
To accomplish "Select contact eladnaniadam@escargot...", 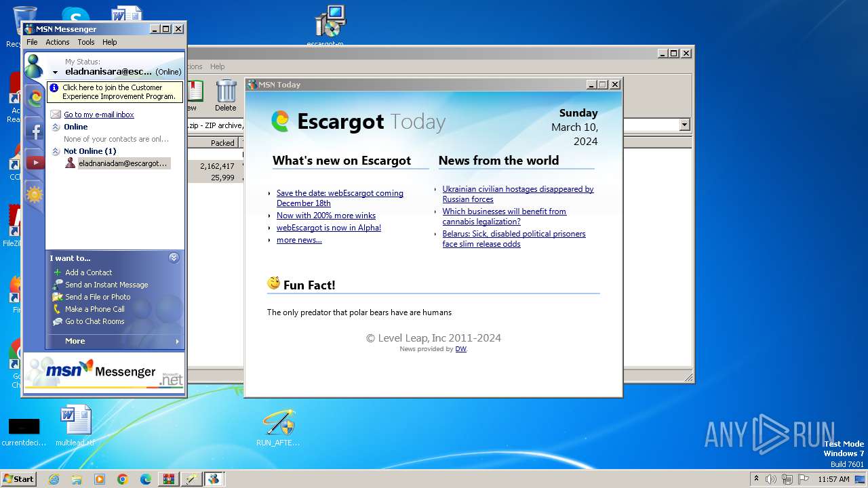I will point(123,163).
